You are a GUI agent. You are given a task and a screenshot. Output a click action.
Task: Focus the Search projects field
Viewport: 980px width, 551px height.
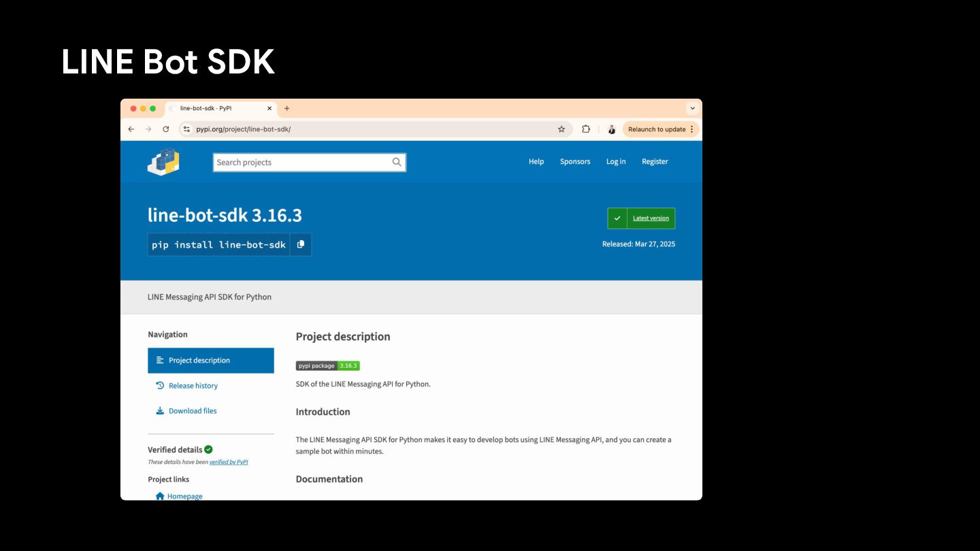(310, 163)
